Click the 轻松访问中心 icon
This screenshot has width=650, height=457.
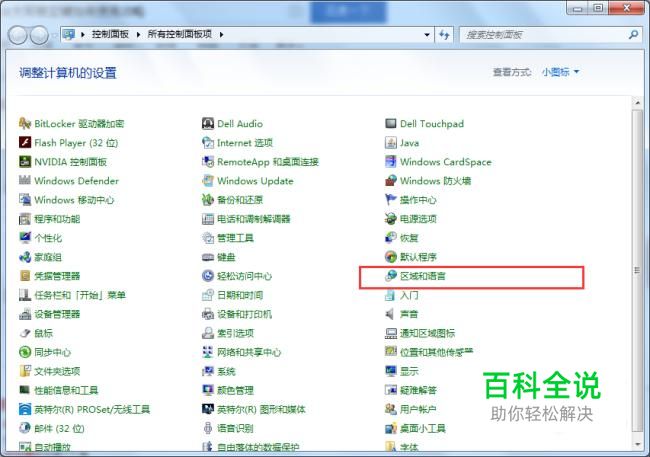[208, 276]
